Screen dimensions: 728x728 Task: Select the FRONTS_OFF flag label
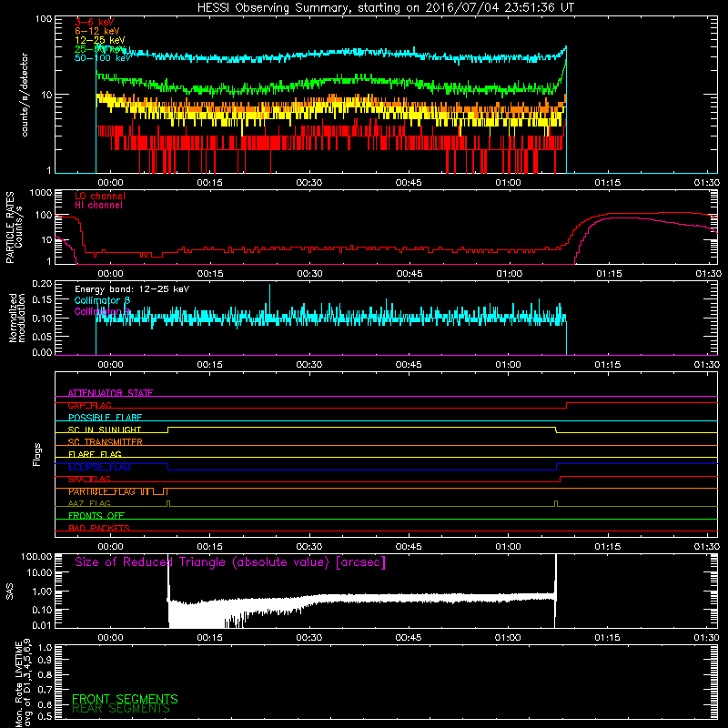[96, 515]
